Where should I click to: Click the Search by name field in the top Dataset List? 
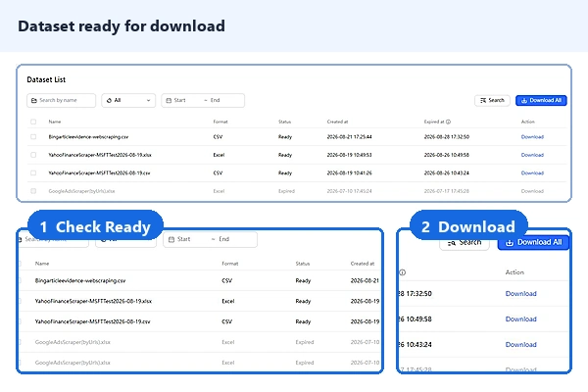61,101
